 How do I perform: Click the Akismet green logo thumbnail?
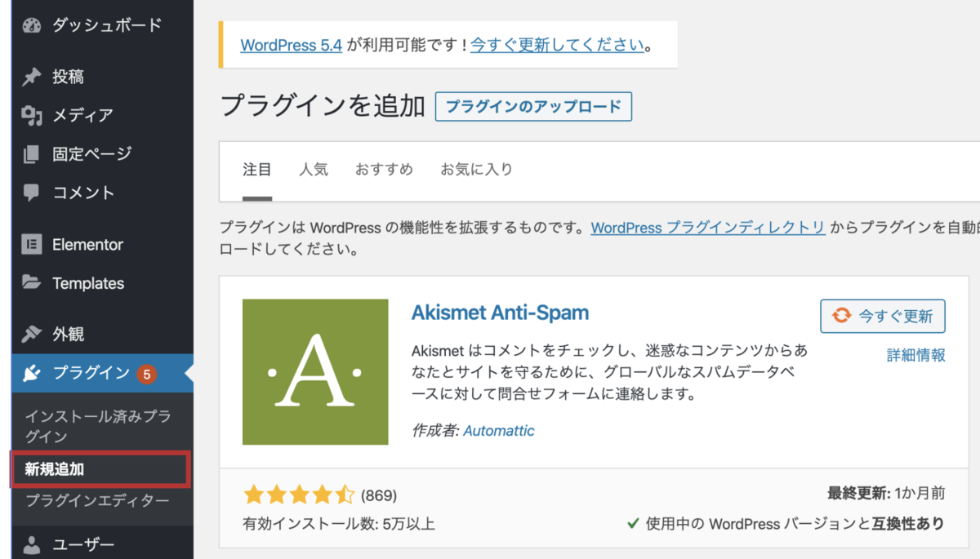pyautogui.click(x=315, y=372)
